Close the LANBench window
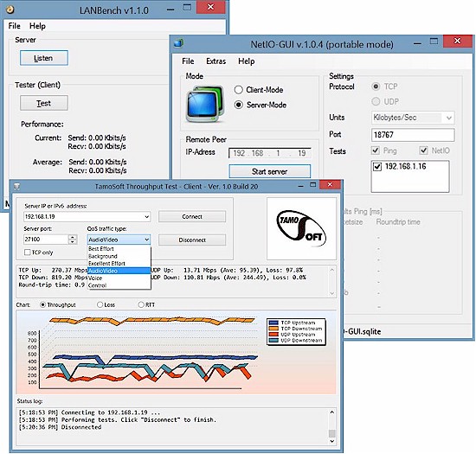The image size is (476, 454). (210, 7)
